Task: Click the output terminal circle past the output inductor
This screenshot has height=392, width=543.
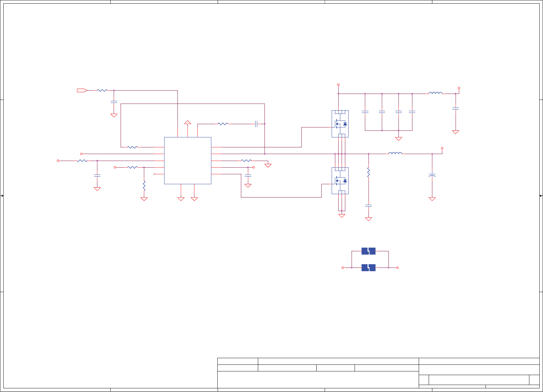Action: coord(442,148)
